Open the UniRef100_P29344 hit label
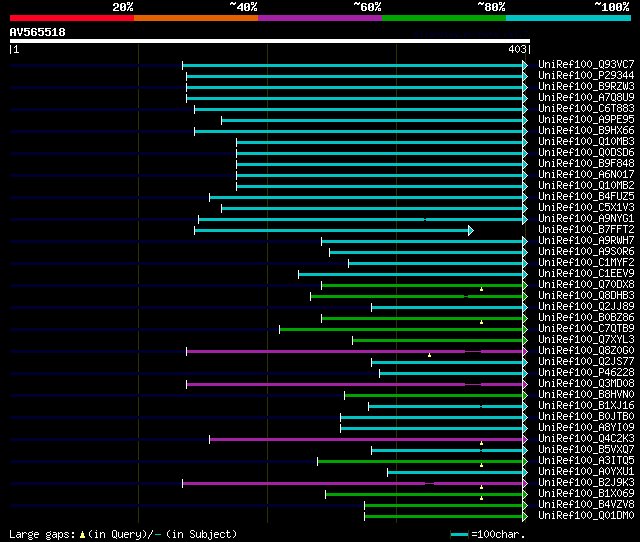 pos(586,76)
